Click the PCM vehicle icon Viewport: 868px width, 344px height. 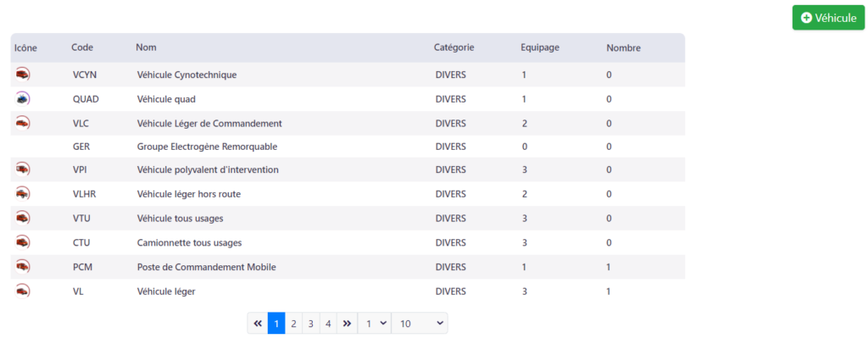22,267
